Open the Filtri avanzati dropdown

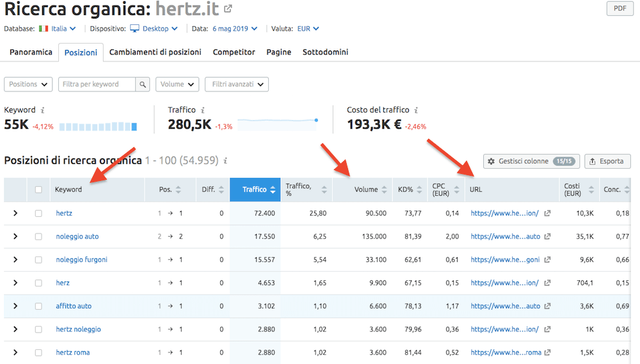click(x=237, y=84)
